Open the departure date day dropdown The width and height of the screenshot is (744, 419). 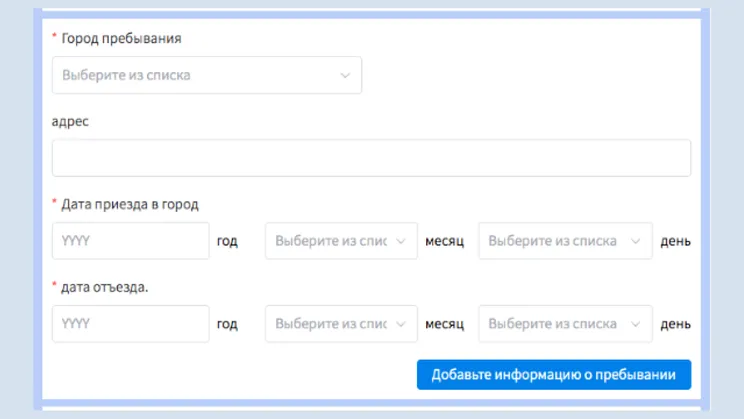coord(565,324)
